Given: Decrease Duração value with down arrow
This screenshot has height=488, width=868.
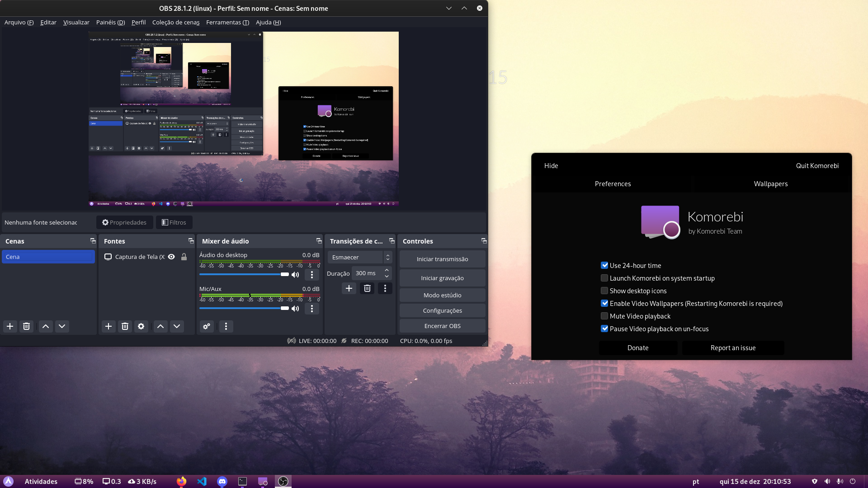Looking at the screenshot, I should 387,276.
